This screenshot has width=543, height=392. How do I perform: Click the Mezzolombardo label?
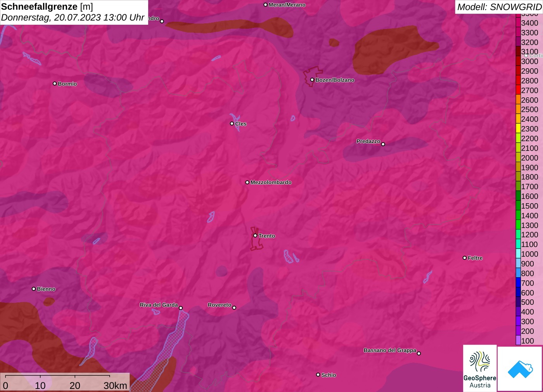pos(271,182)
